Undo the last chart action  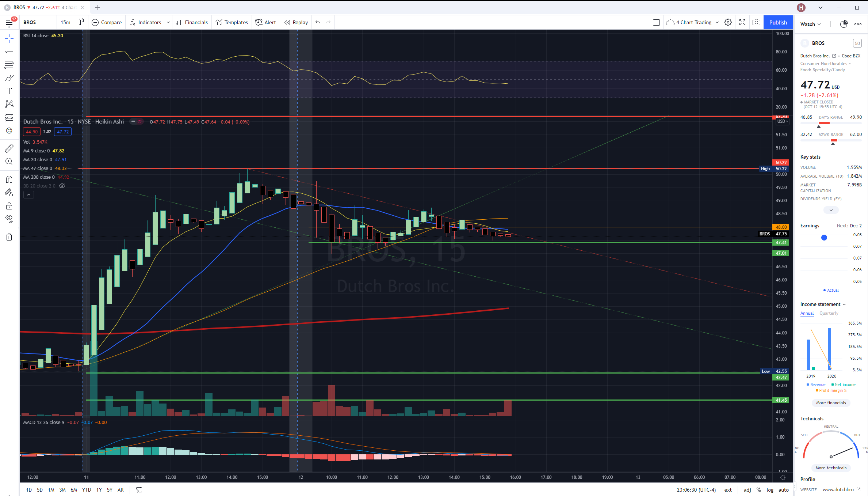(x=318, y=22)
